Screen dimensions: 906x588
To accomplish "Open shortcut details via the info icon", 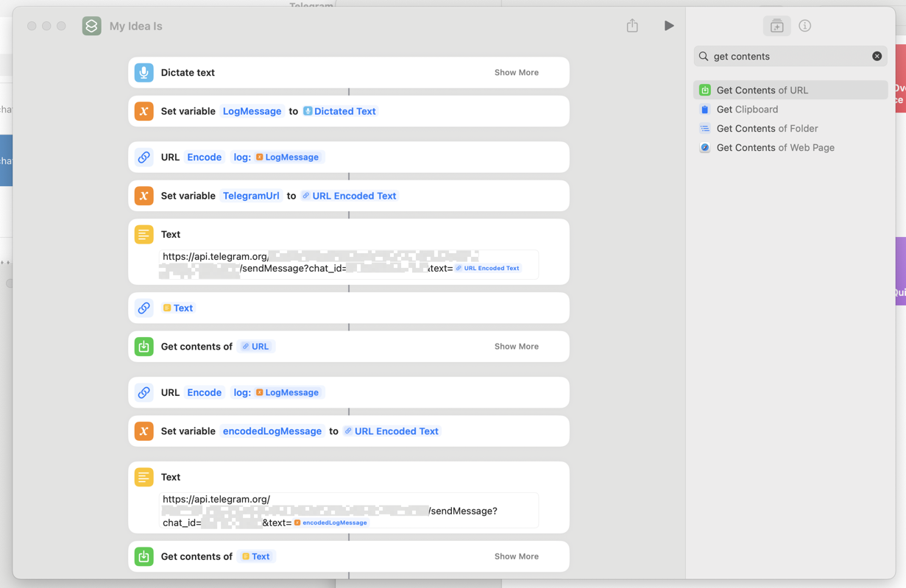I will 804,26.
